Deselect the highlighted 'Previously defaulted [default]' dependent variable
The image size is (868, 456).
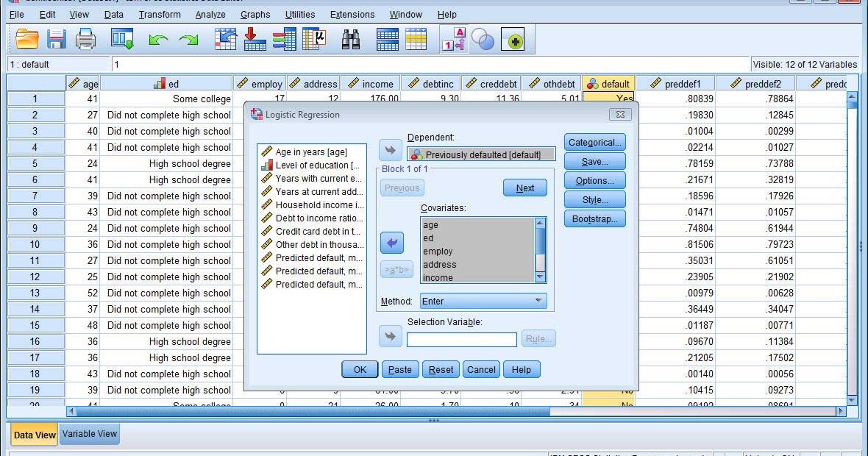pos(480,154)
